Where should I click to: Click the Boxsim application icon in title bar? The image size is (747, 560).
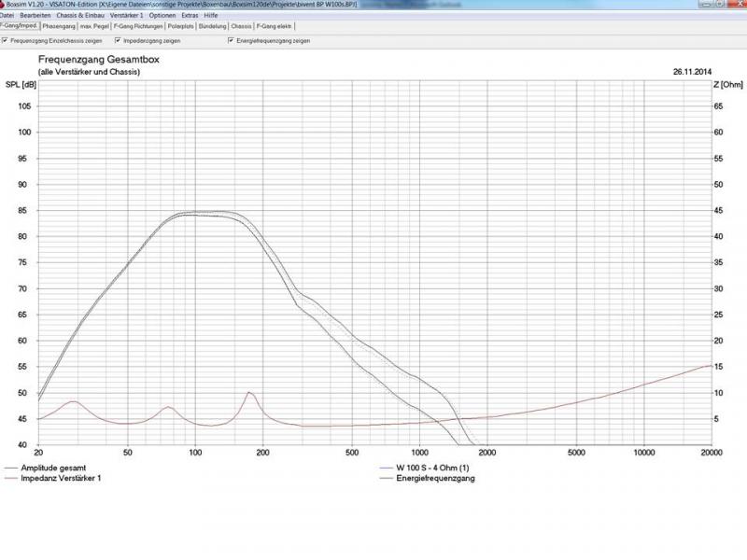[5, 5]
